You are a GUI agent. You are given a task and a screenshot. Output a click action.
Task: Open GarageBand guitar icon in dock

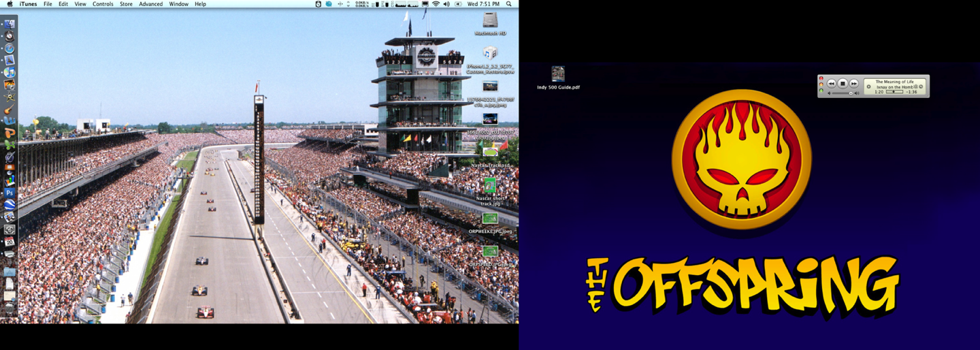10,109
